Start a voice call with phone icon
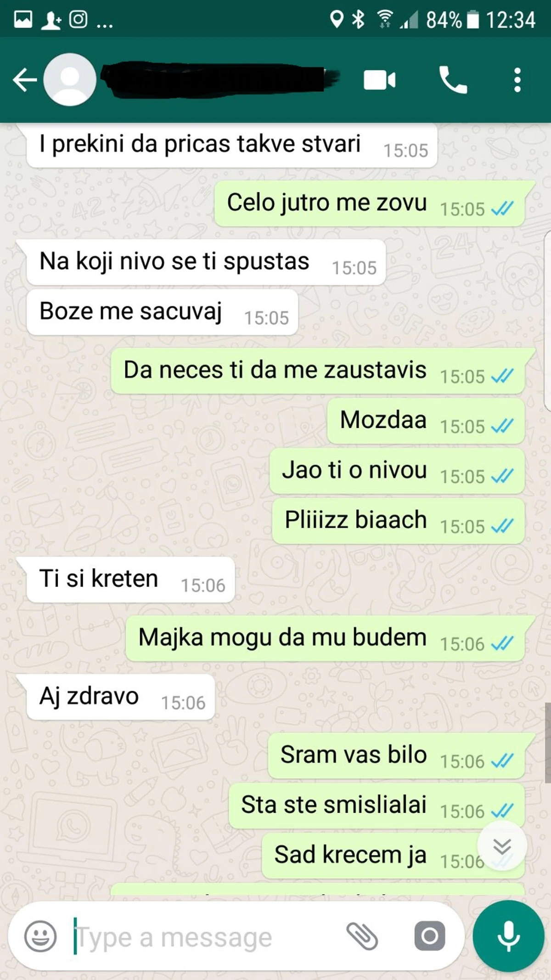Screen dimensions: 551x980 [453, 80]
